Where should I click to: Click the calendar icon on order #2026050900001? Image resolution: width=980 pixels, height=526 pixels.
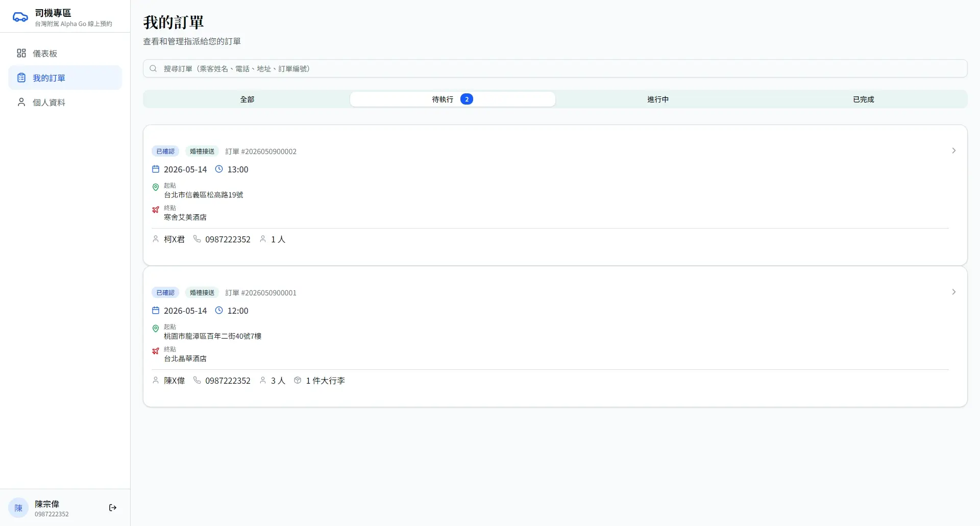pyautogui.click(x=156, y=310)
